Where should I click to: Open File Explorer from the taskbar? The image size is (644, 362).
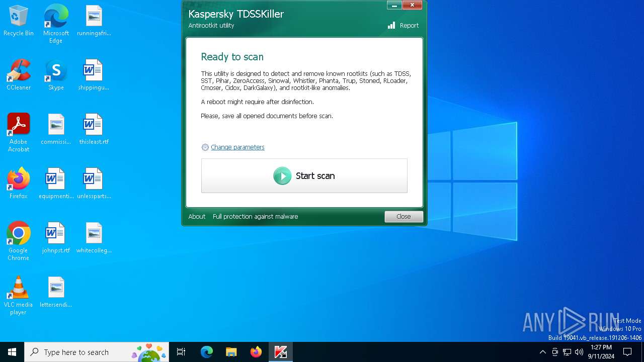pos(231,352)
